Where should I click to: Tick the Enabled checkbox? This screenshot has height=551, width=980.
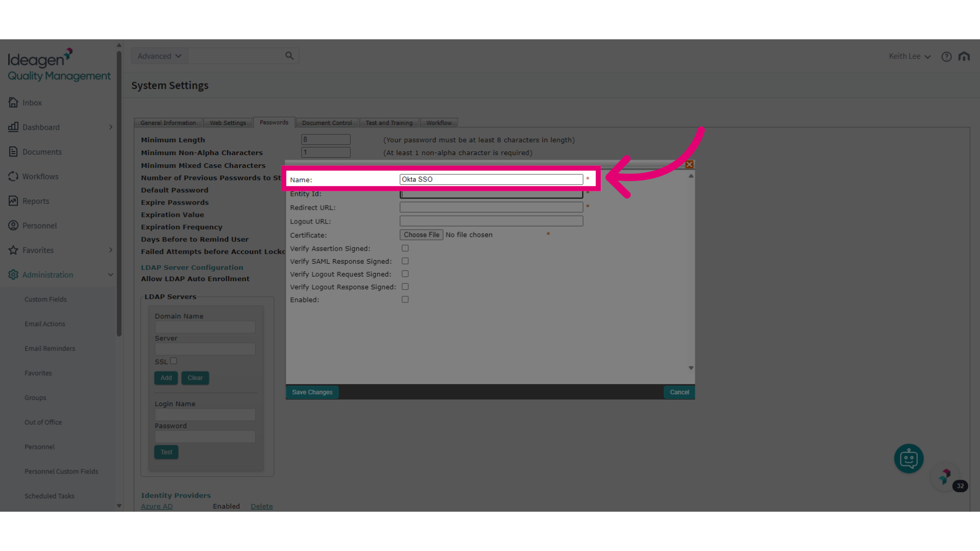(405, 299)
